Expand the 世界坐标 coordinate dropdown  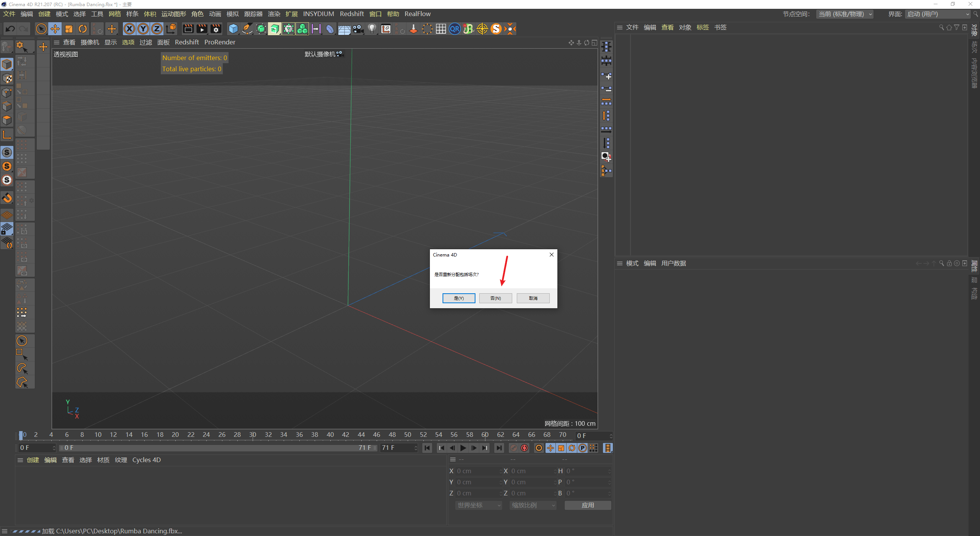pos(479,505)
